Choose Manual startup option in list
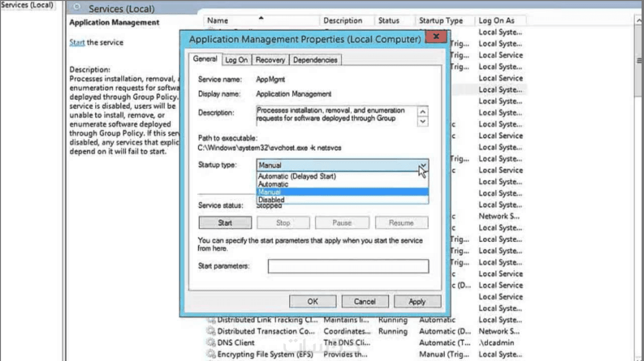Viewport: 644px width, 361px height. 342,192
